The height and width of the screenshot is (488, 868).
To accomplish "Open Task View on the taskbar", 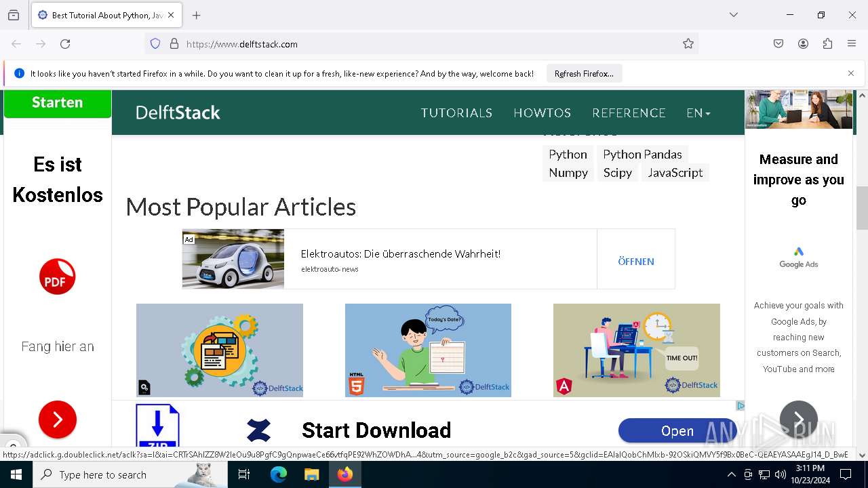I will (x=244, y=474).
